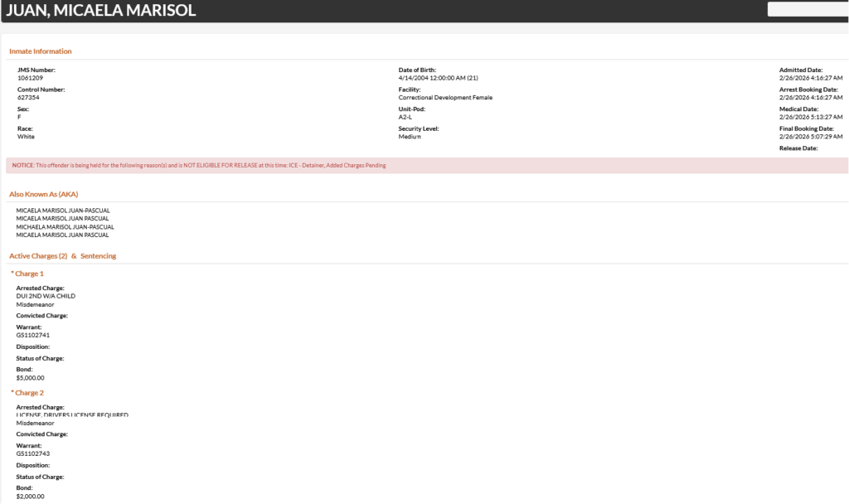Click the Warrant number under Charge 1

[34, 335]
